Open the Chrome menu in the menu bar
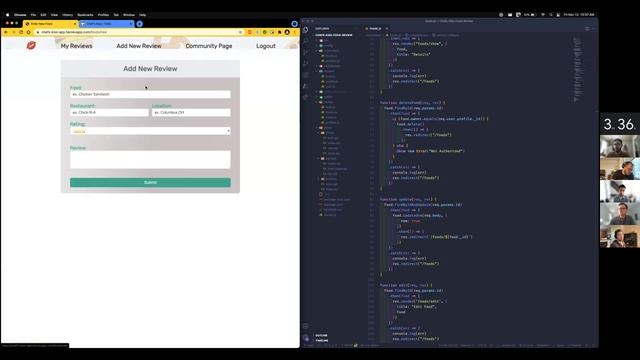The width and height of the screenshot is (640, 360). coord(20,15)
